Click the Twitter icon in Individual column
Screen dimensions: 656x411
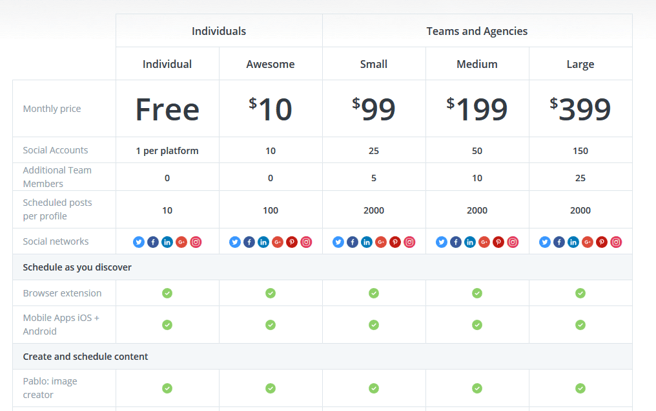(x=138, y=242)
